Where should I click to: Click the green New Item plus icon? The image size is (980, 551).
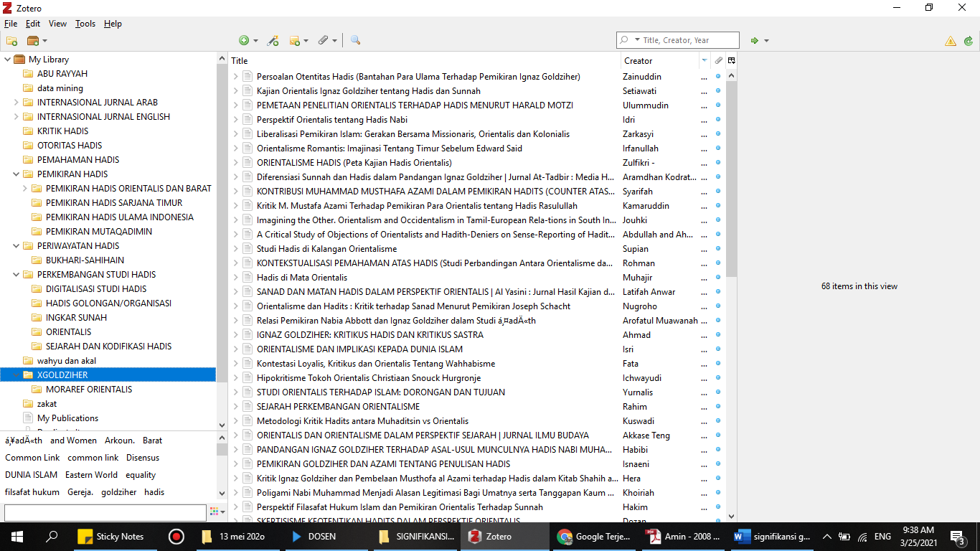tap(245, 41)
